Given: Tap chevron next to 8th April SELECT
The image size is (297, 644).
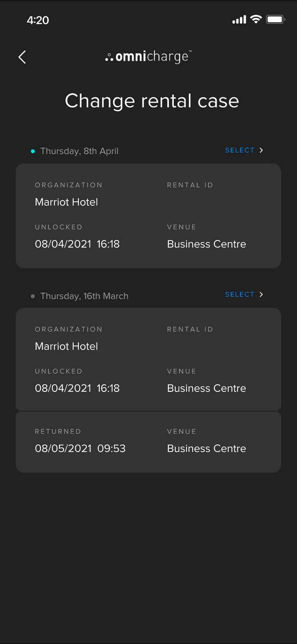Looking at the screenshot, I should (x=261, y=150).
